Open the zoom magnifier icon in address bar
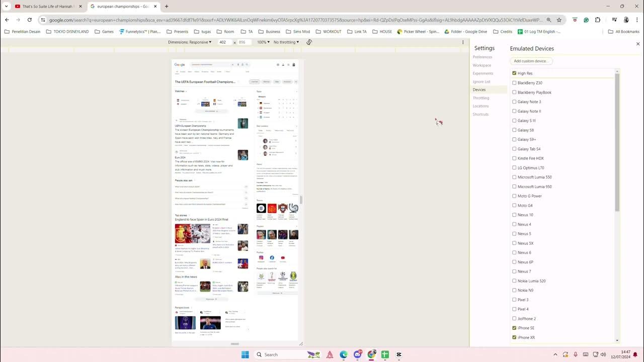Image resolution: width=644 pixels, height=362 pixels. point(549,20)
